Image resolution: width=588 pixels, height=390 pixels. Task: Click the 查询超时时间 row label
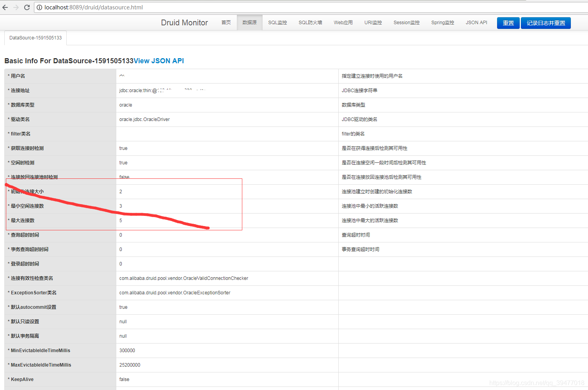[25, 235]
